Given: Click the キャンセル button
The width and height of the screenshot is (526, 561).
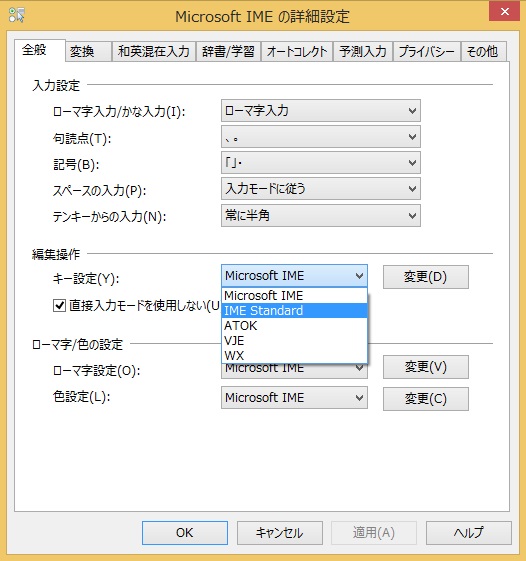Looking at the screenshot, I should click(279, 533).
